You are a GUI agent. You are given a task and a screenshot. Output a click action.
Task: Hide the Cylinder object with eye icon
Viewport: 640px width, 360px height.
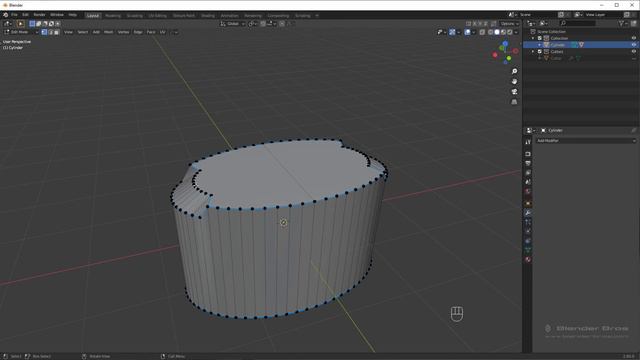[634, 45]
